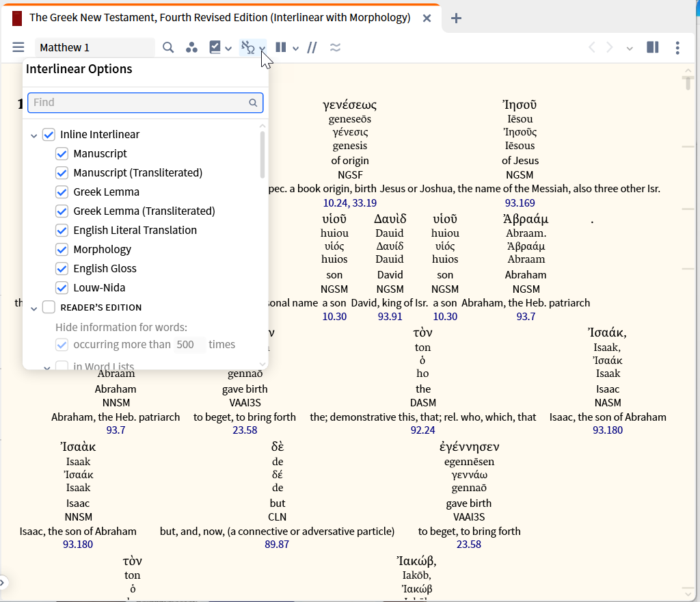Image resolution: width=700 pixels, height=602 pixels.
Task: Click the red book resource icon
Action: [x=17, y=18]
